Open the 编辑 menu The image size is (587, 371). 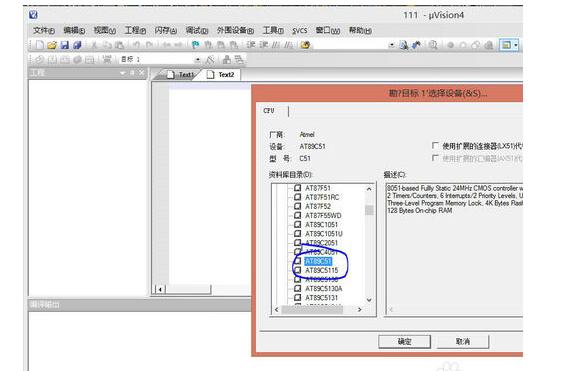(x=74, y=30)
